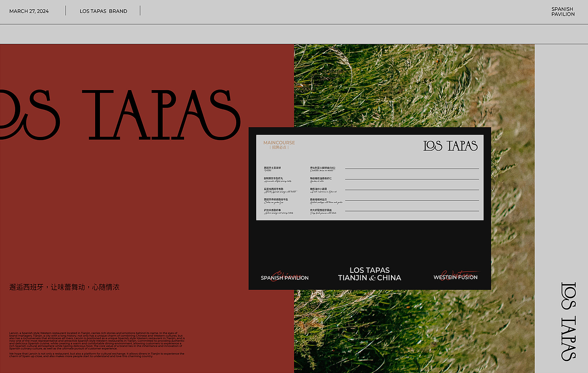
Task: Click "SPANISH PAVILION" on the black card
Action: pos(285,277)
